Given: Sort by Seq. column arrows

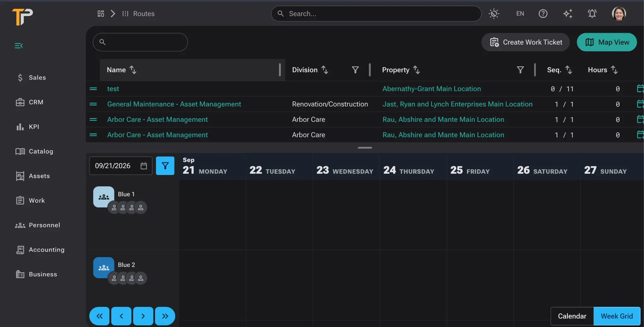Looking at the screenshot, I should 569,70.
